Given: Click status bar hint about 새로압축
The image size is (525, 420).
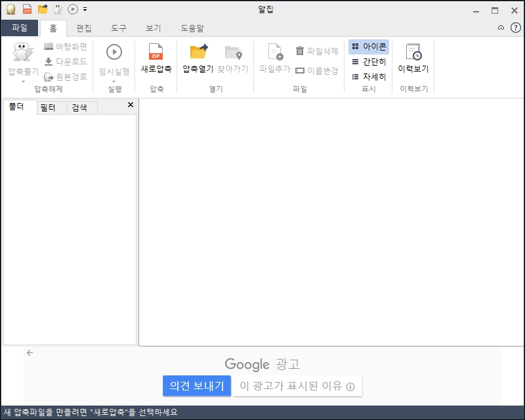Looking at the screenshot, I should pyautogui.click(x=91, y=412).
